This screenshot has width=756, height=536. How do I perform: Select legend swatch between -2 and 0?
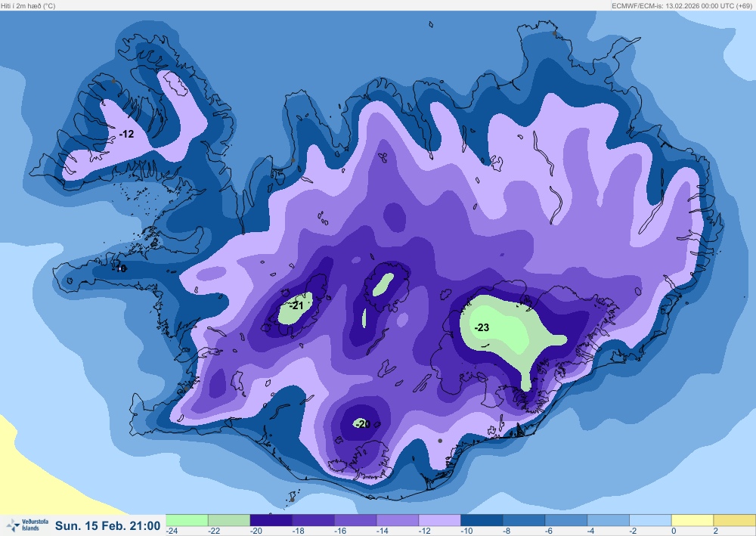click(x=650, y=520)
